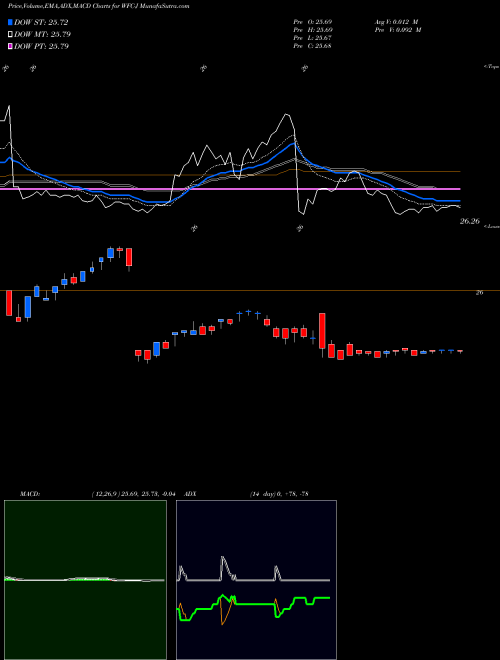500x660 pixels.
Task: Open the ADX indicator chart panel
Action: 256,580
